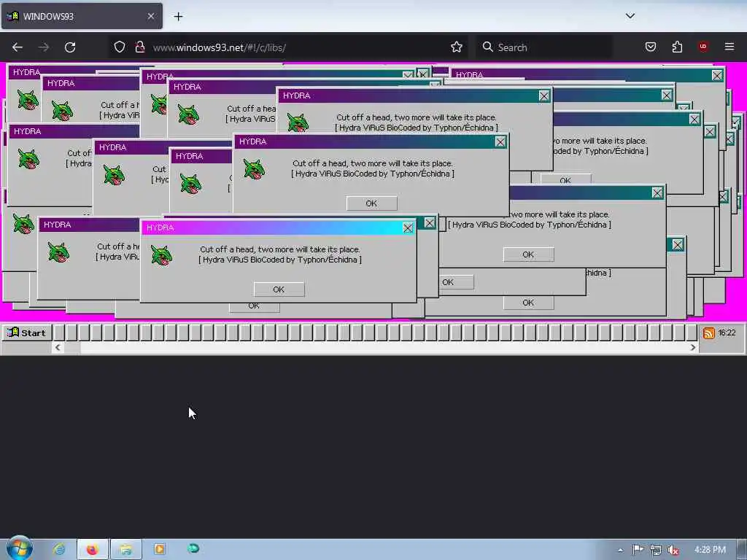Click the uBlock Origin red icon

[x=703, y=47]
